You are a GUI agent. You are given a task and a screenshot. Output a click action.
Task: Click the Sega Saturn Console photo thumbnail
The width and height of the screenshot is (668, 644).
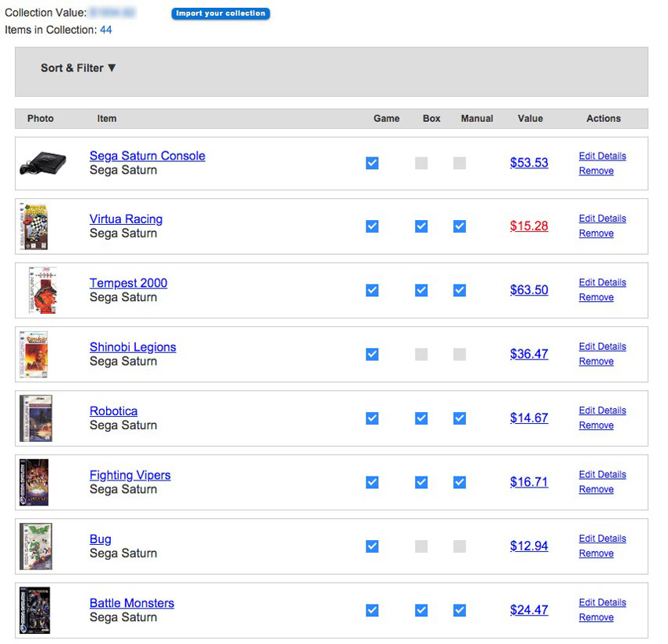click(42, 164)
